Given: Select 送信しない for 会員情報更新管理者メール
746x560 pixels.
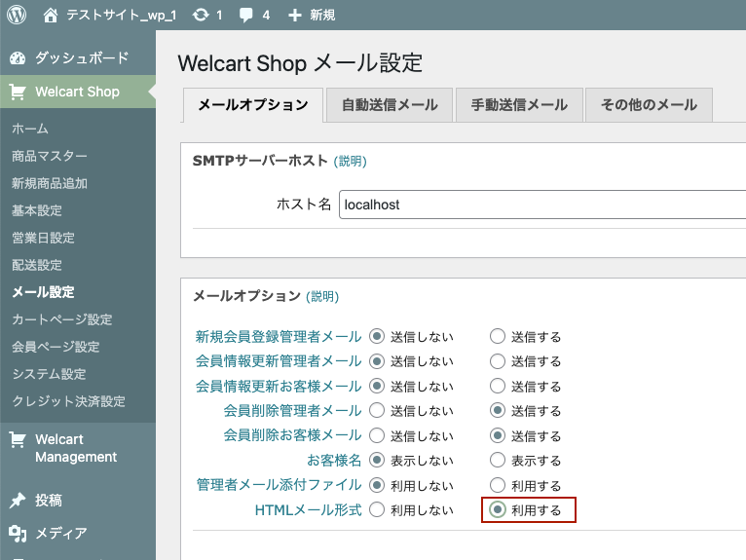Looking at the screenshot, I should pos(377,361).
